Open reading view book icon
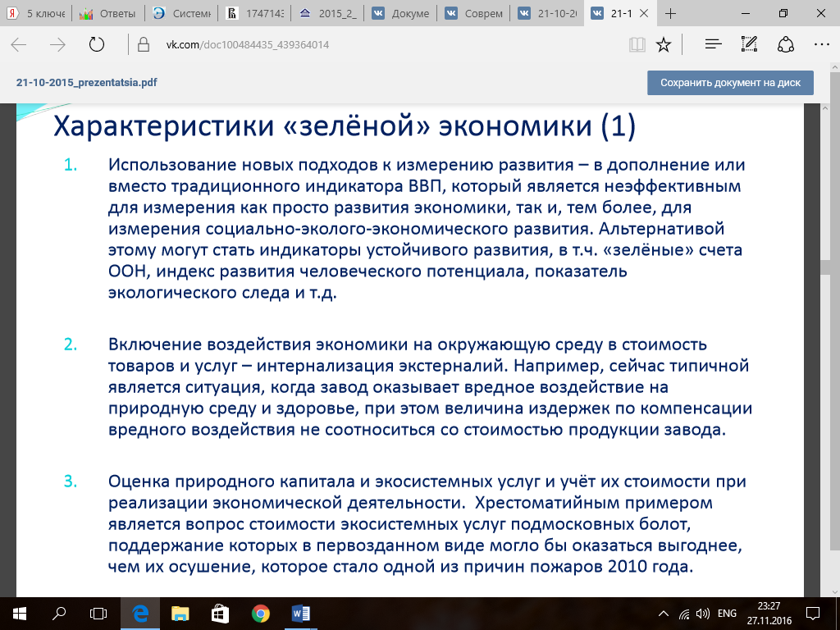The width and height of the screenshot is (840, 630). [637, 45]
